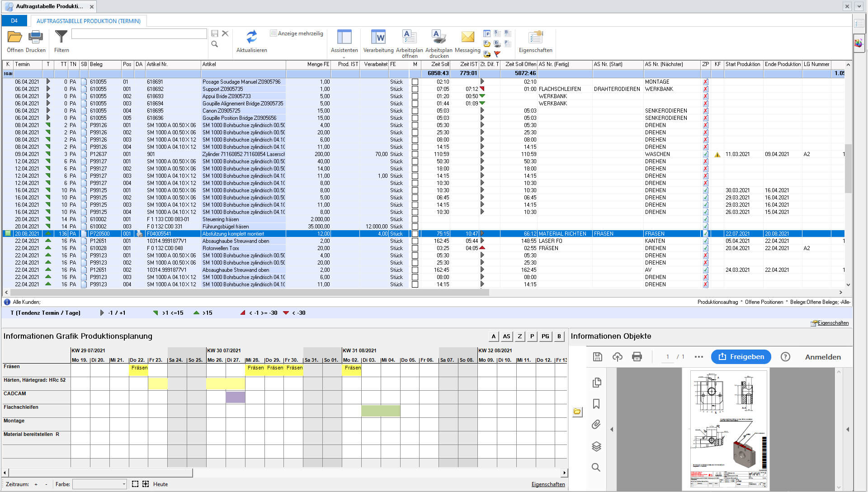Toggle M checkbox in first 610055 row
The height and width of the screenshot is (492, 868).
[415, 82]
